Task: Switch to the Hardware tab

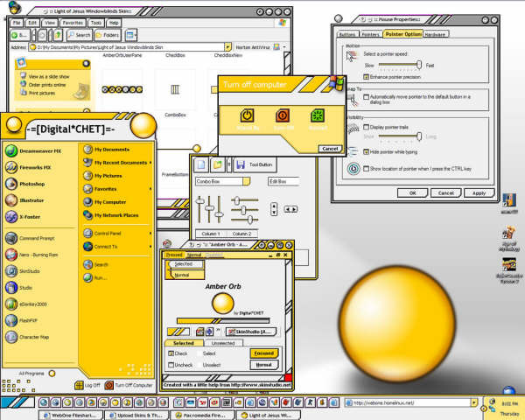Action: pos(435,34)
